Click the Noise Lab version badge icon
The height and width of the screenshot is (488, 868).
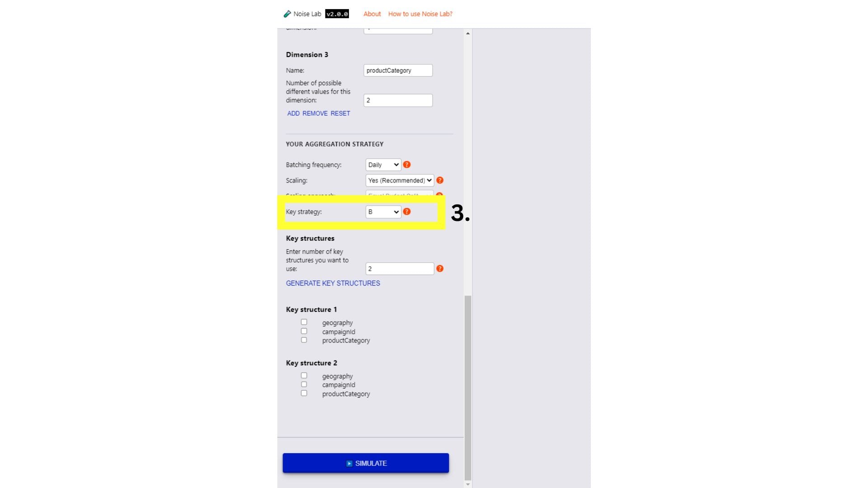click(x=336, y=14)
